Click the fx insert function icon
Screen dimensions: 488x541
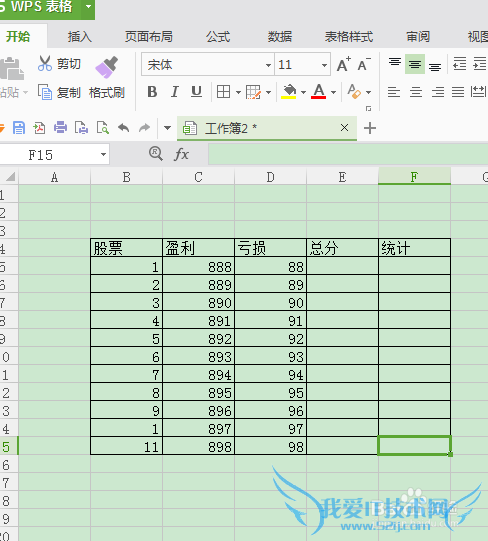point(182,154)
